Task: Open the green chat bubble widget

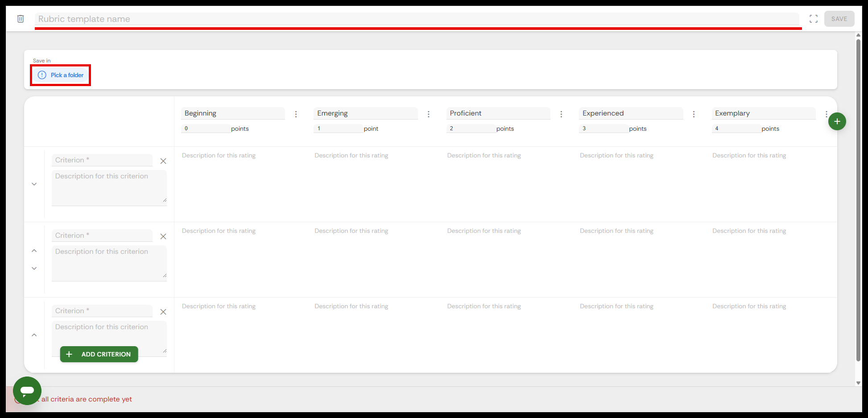Action: [x=27, y=390]
